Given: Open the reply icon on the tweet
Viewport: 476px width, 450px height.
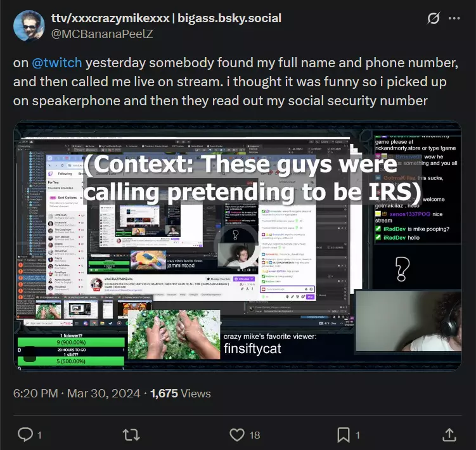Looking at the screenshot, I should coord(25,435).
